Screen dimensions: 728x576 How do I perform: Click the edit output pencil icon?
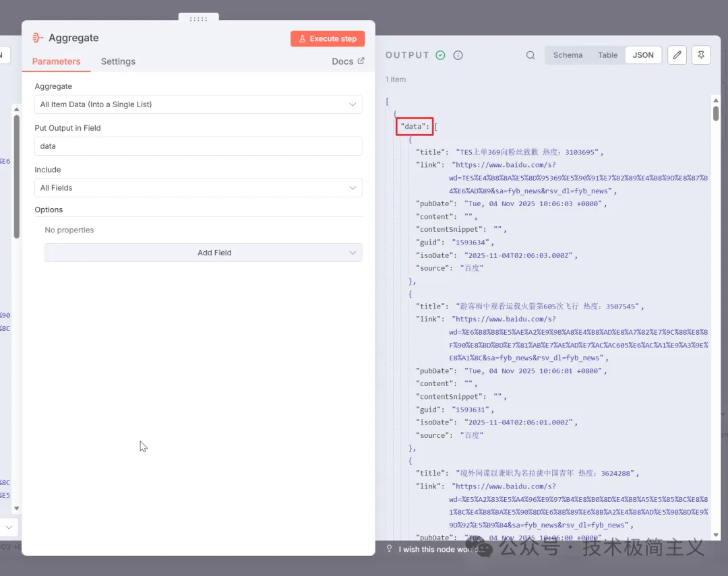pyautogui.click(x=677, y=55)
